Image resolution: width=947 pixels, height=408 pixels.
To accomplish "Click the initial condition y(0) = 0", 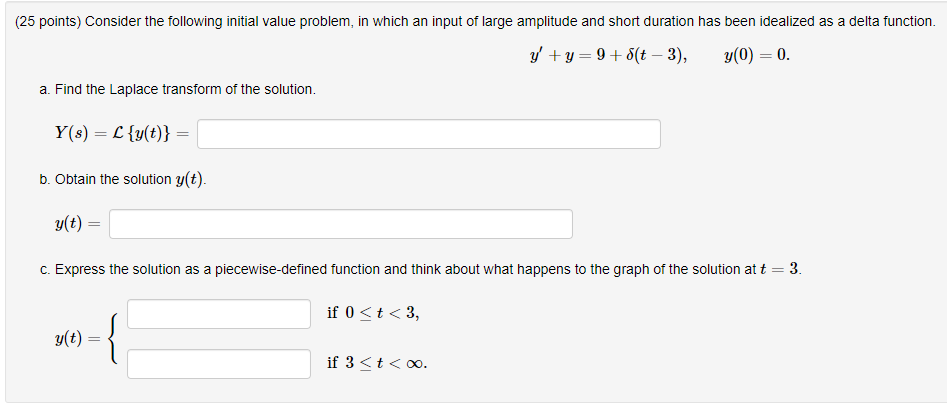I will tap(757, 56).
